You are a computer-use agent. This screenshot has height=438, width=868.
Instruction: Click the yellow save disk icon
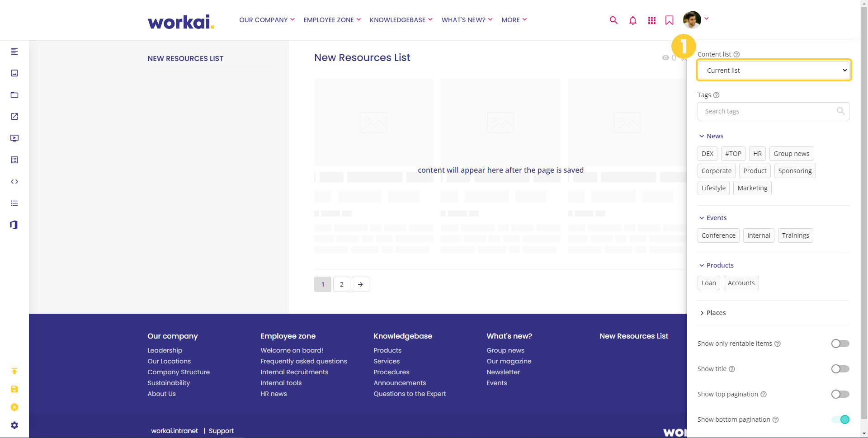pos(14,389)
